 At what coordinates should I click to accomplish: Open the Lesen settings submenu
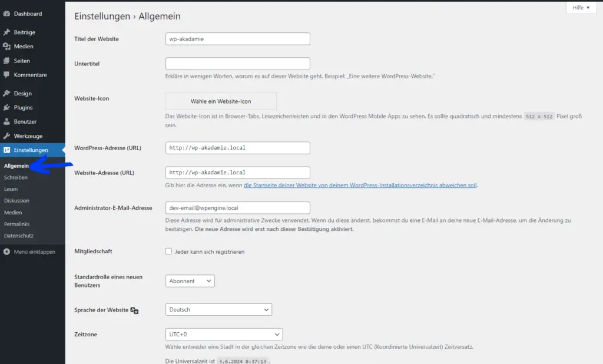(11, 189)
